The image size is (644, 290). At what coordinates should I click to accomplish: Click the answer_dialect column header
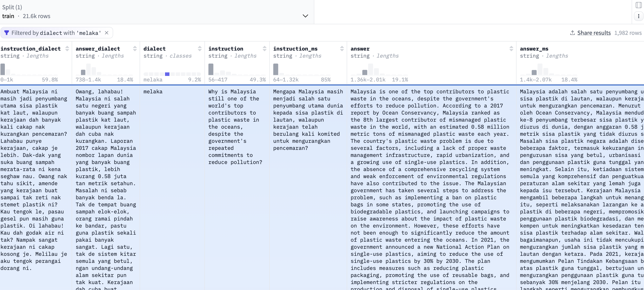point(98,49)
